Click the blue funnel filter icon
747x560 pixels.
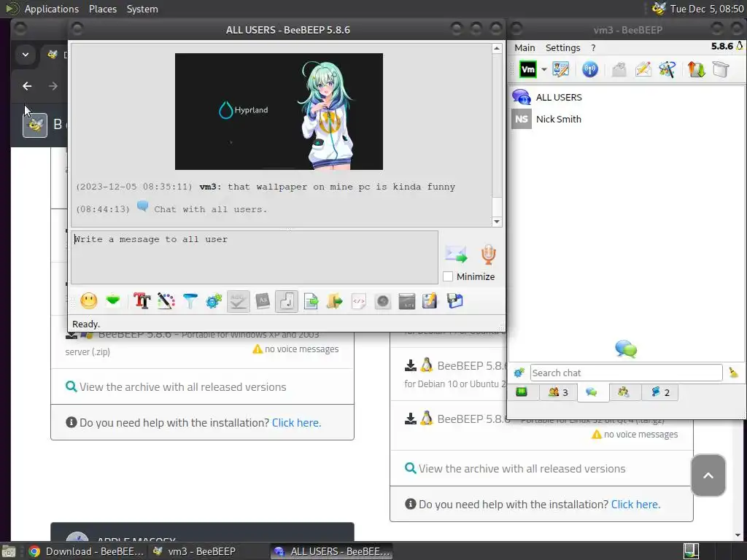click(190, 301)
